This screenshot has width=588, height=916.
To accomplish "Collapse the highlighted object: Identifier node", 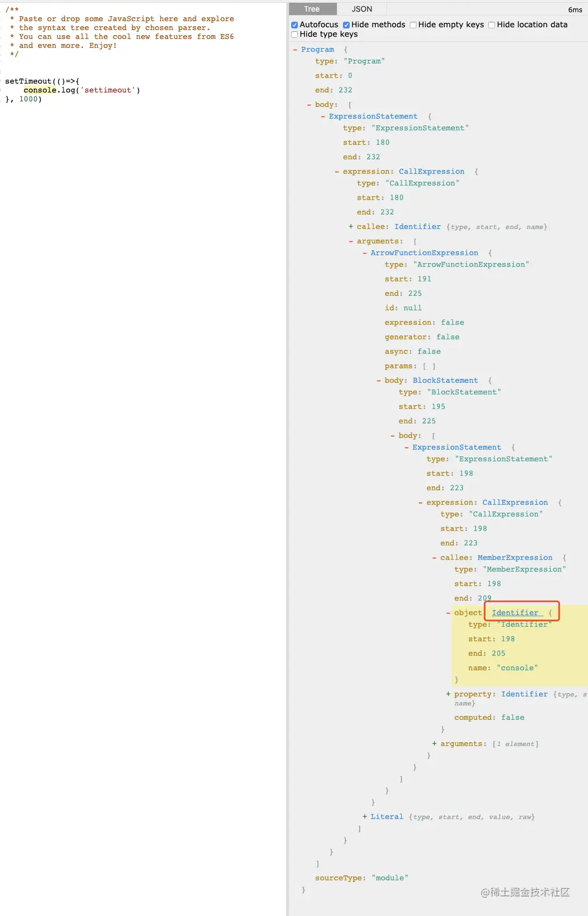I will 448,613.
